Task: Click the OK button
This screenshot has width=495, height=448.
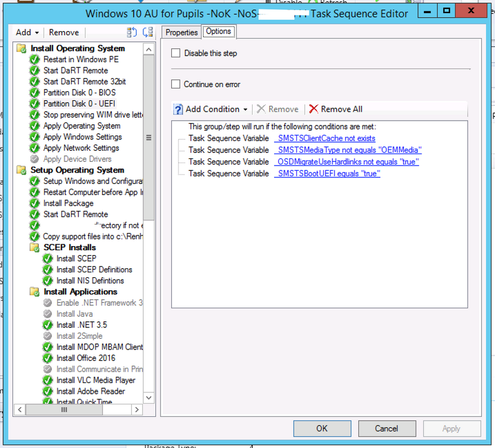Action: tap(322, 428)
